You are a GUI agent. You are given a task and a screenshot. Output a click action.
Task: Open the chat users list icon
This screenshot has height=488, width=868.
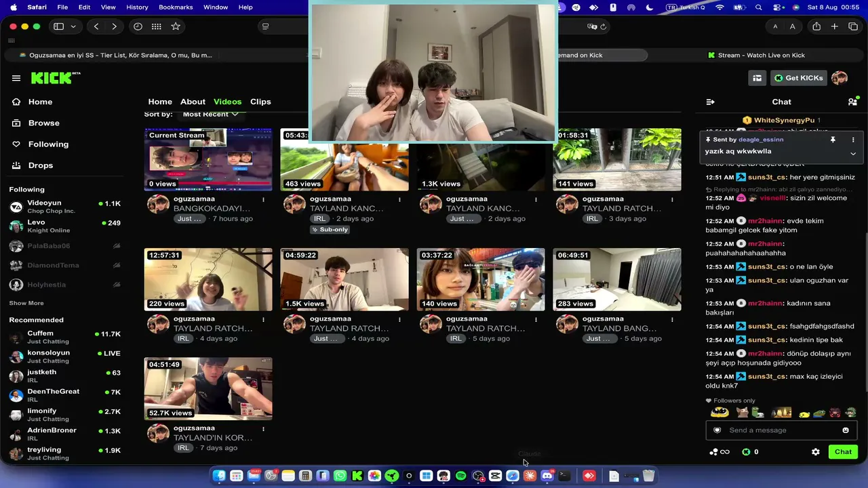[852, 102]
